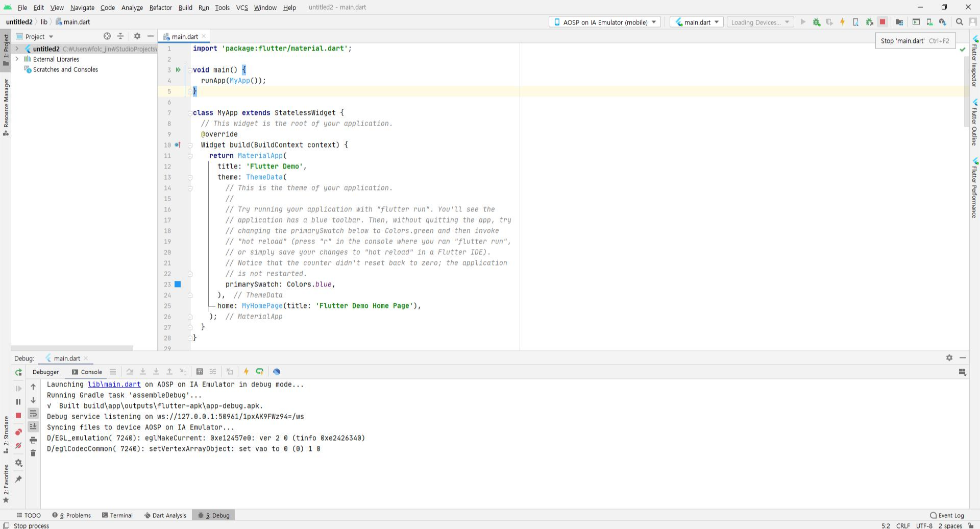Switch to the Debugger tab
Image resolution: width=980 pixels, height=529 pixels.
tap(45, 372)
